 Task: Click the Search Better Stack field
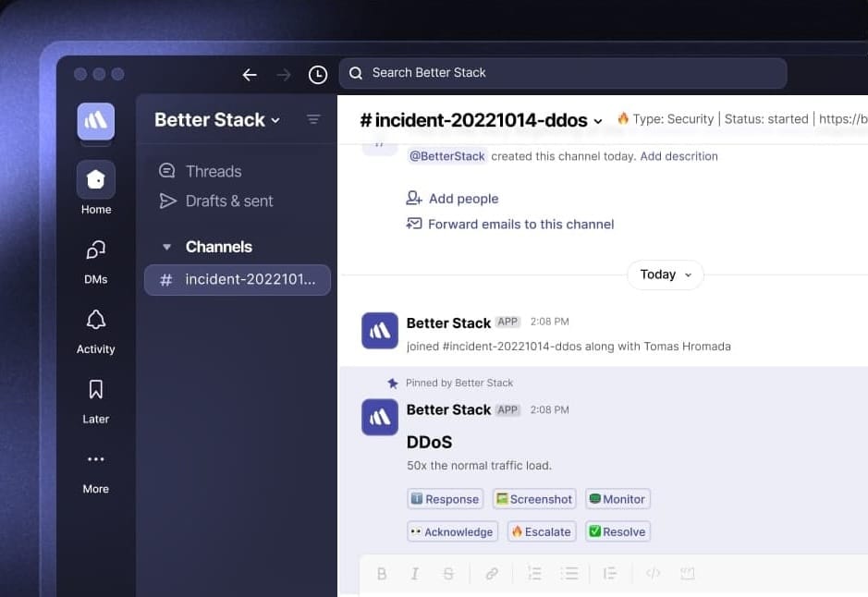click(x=563, y=73)
